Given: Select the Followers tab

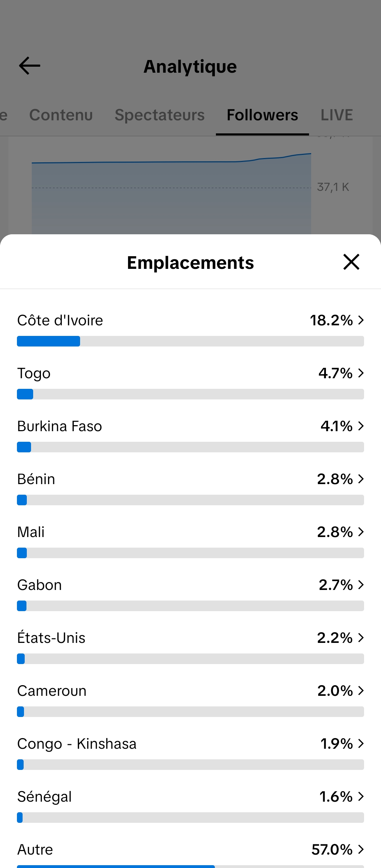Looking at the screenshot, I should pyautogui.click(x=262, y=115).
